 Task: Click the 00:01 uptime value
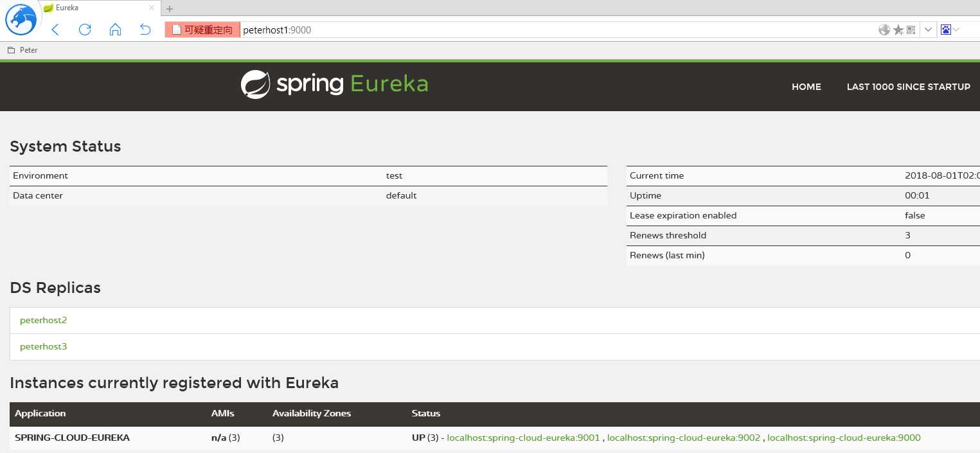pos(917,195)
